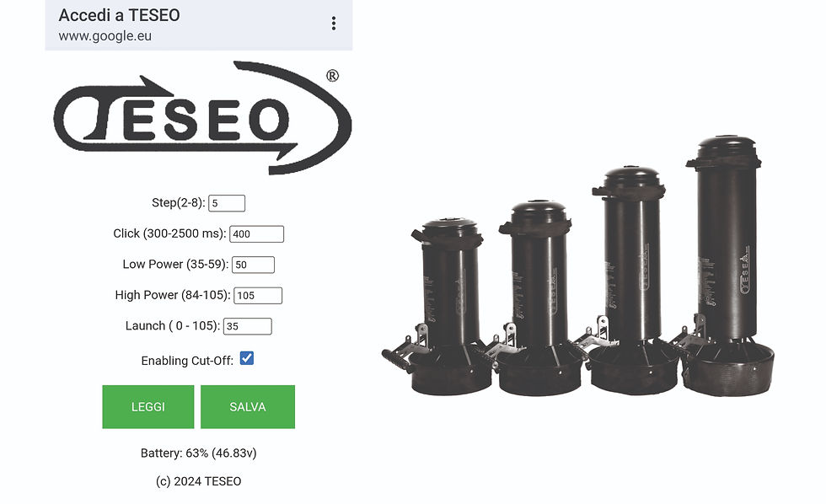Click the registered trademark symbol
The height and width of the screenshot is (504, 826).
point(332,76)
